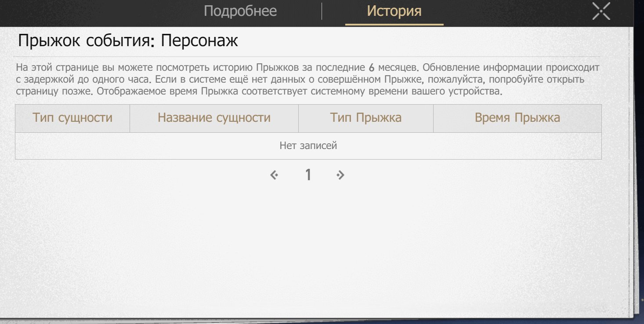Screen dimensions: 644x324
Task: Click the vertical divider between the tabs
Action: pyautogui.click(x=322, y=11)
